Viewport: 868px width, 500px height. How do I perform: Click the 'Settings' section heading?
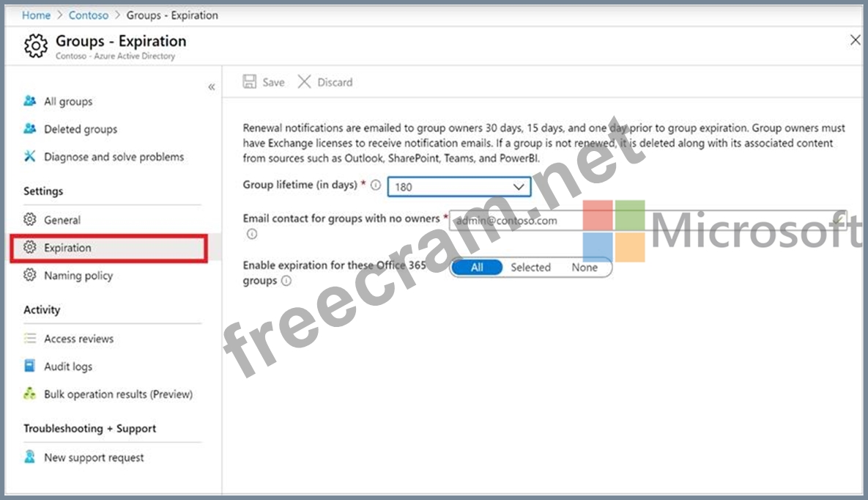(x=43, y=191)
